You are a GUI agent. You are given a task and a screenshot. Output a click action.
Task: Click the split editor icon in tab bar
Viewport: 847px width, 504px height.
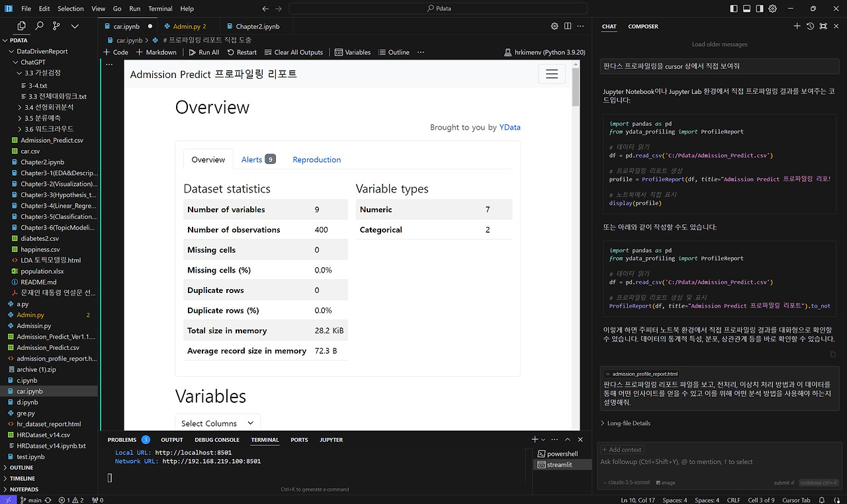tap(568, 26)
